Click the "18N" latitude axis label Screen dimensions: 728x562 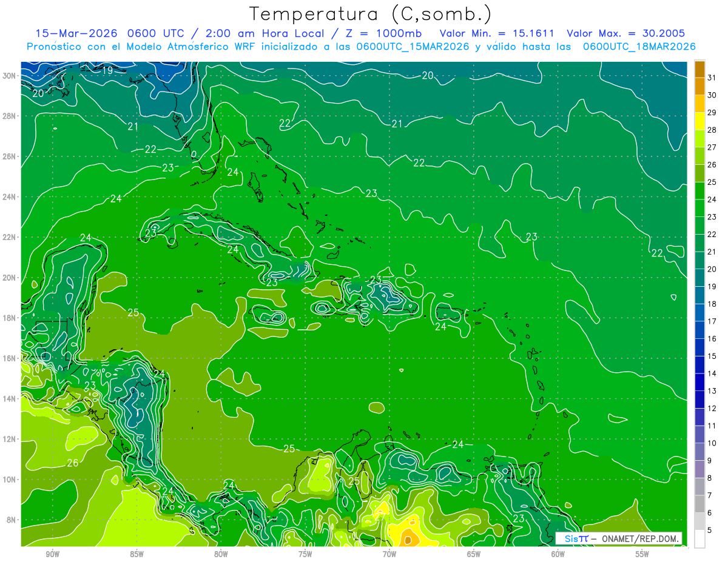[x=9, y=318]
